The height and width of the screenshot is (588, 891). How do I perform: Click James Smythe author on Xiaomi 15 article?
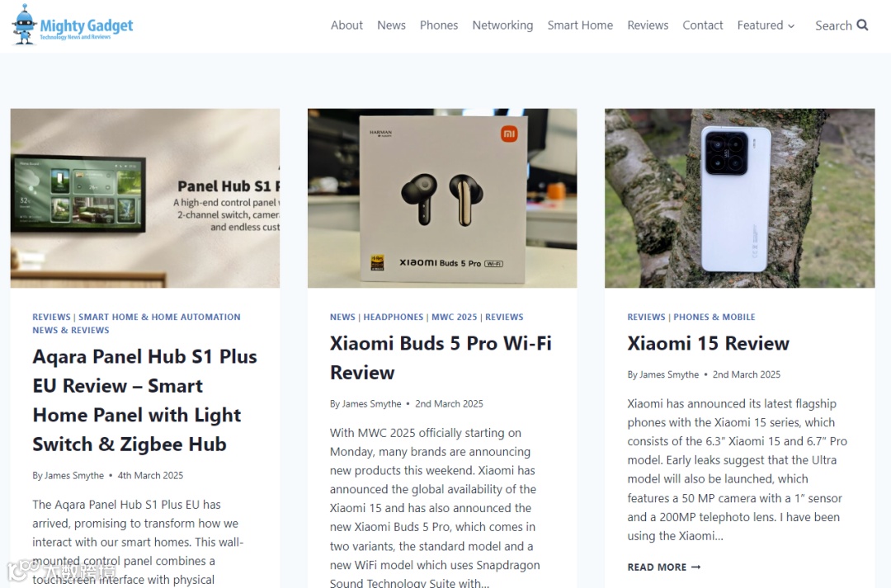pyautogui.click(x=669, y=375)
